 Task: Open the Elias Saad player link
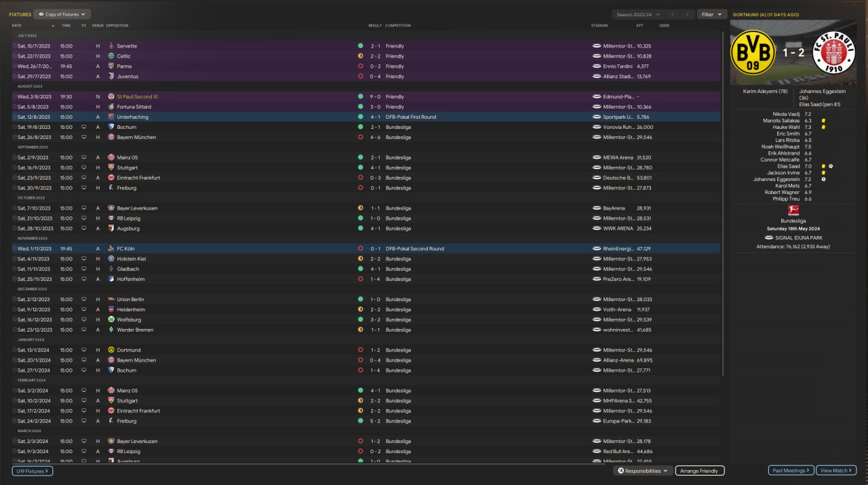pos(787,166)
